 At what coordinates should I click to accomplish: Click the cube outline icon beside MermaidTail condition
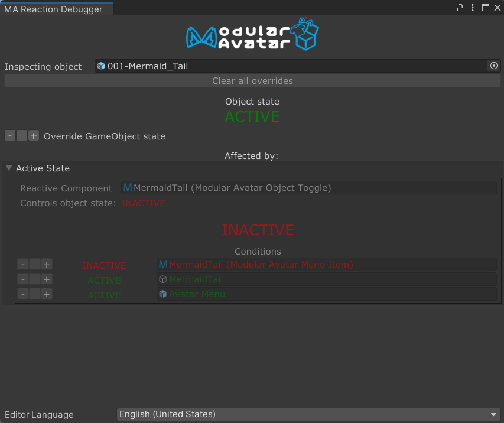coord(163,279)
